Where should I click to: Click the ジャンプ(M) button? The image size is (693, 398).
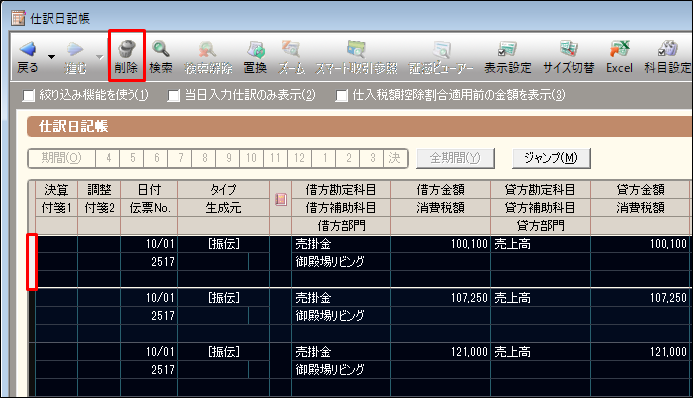coord(551,158)
